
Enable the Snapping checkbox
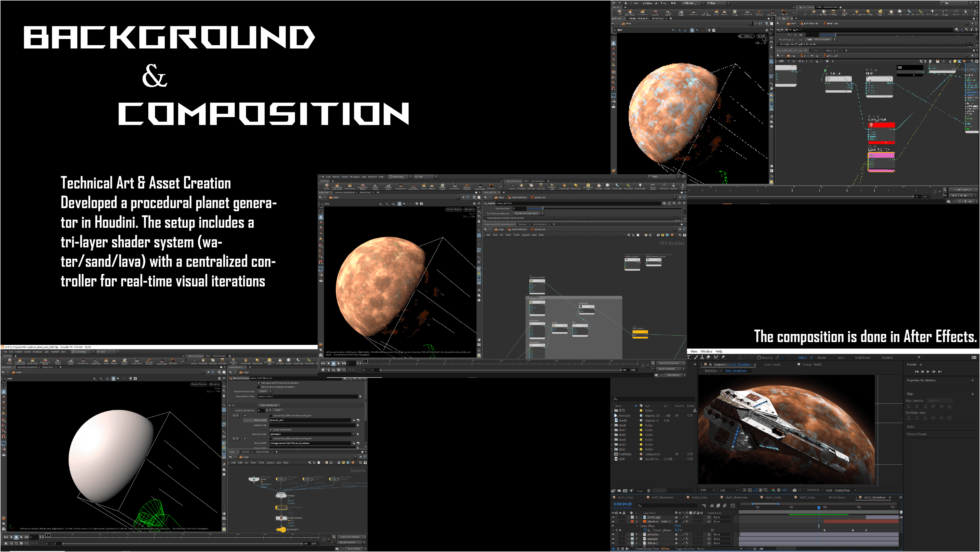pyautogui.click(x=759, y=358)
